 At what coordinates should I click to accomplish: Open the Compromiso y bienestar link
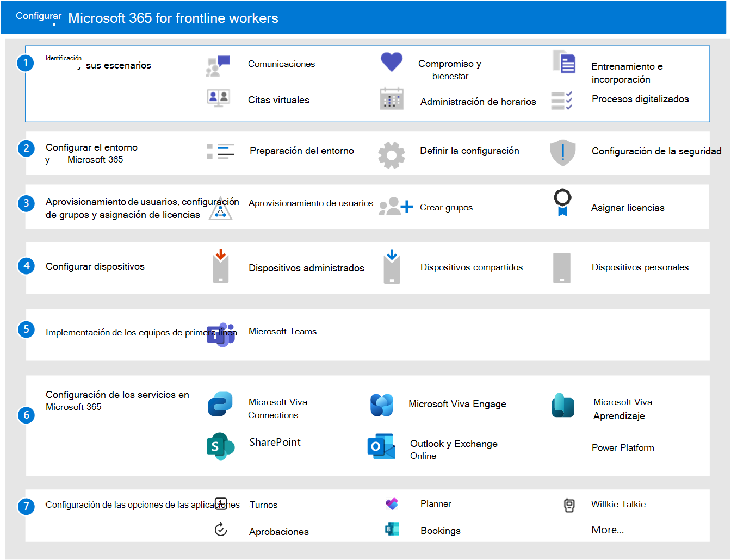click(450, 70)
